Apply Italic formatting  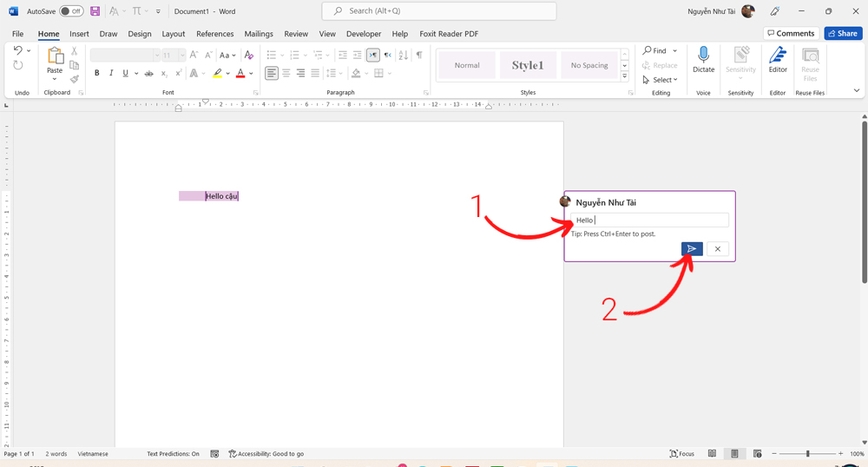coord(111,73)
